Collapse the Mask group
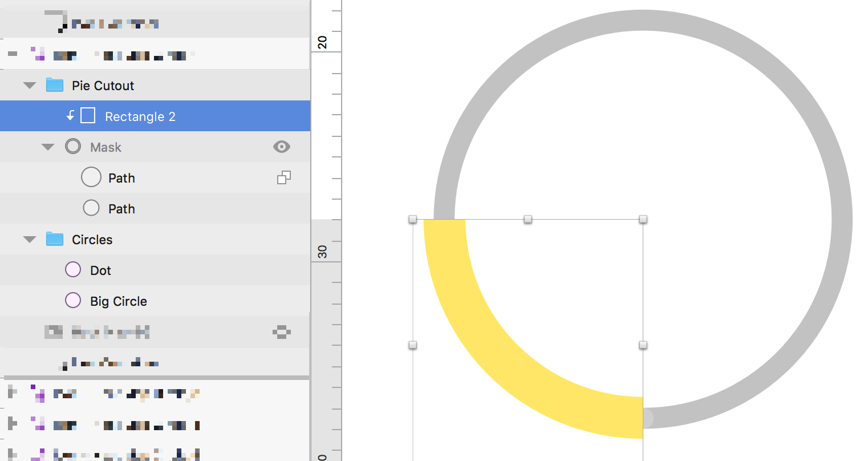 48,147
